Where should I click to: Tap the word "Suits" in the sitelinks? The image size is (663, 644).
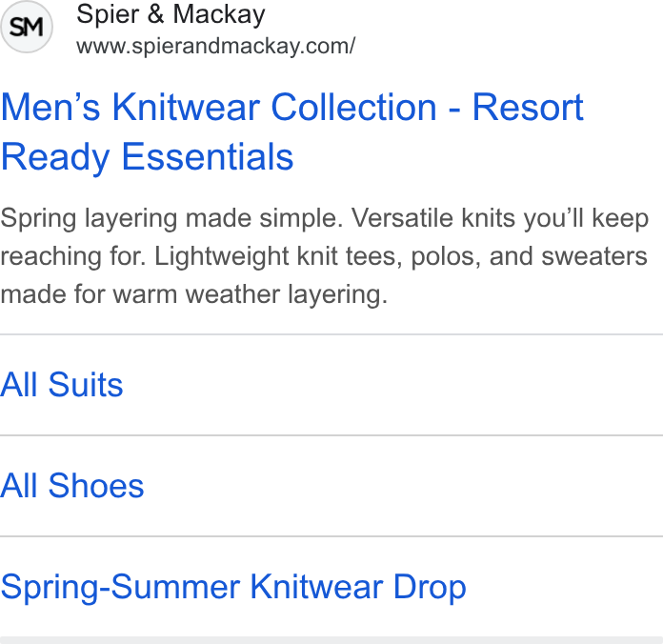pos(86,384)
